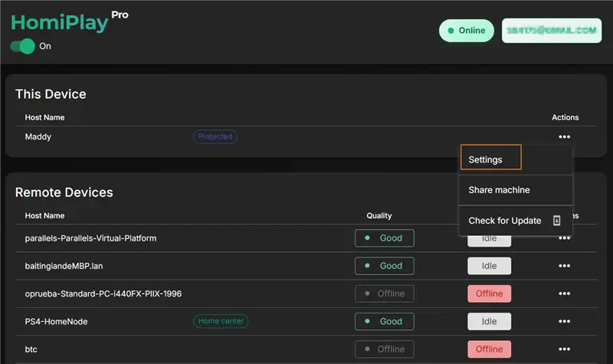Click Actions header under This Device
613x364 pixels.
pyautogui.click(x=565, y=117)
